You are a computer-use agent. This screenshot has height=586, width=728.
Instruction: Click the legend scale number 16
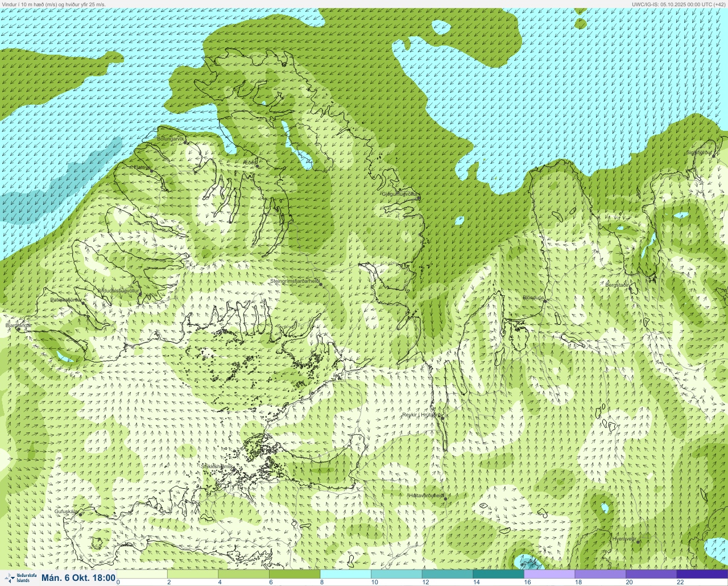coord(527,582)
